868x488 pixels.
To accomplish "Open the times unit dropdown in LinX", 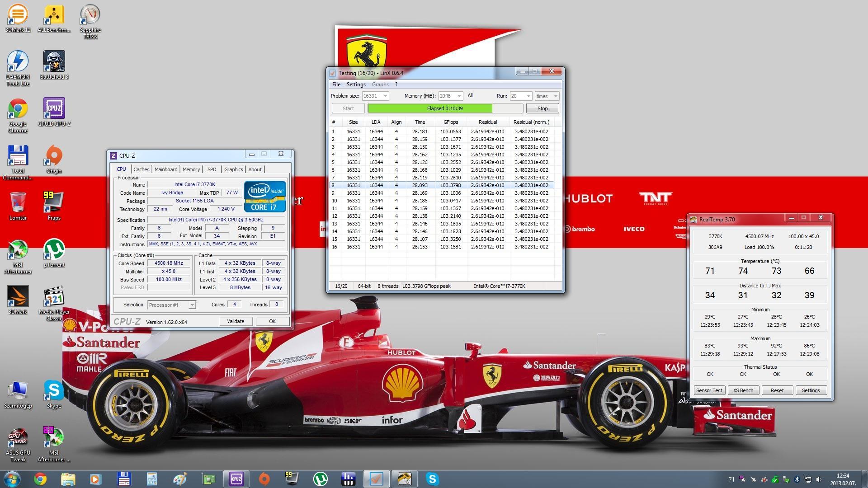I will (556, 96).
